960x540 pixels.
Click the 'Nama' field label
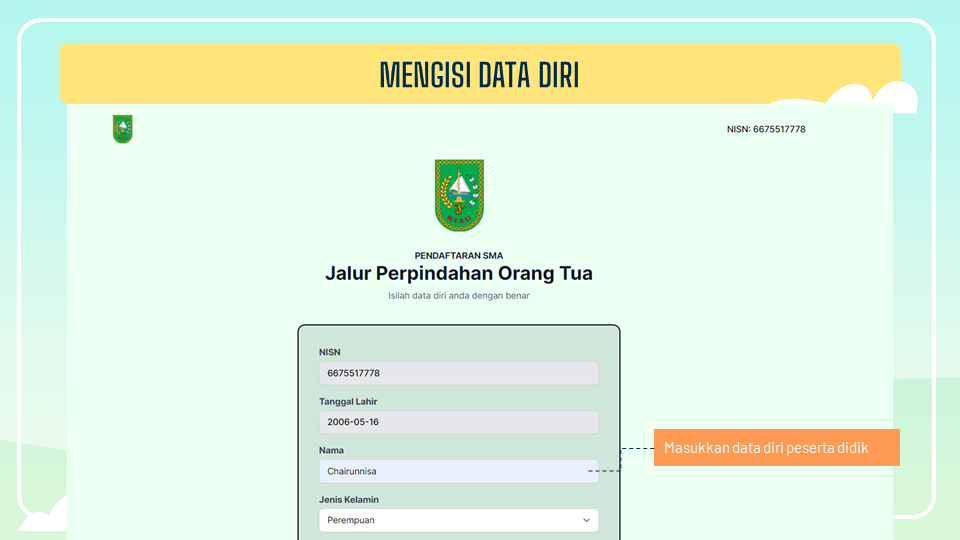[x=331, y=450]
